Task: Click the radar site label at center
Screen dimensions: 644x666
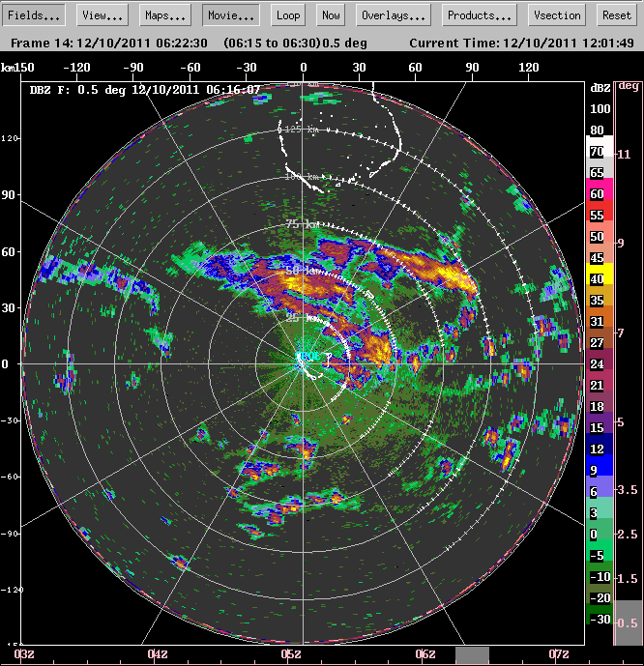Action: [x=308, y=356]
